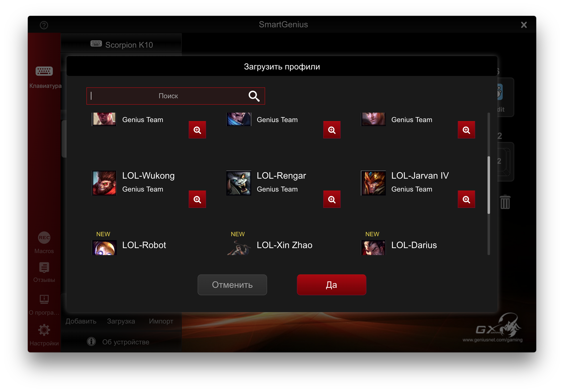Click the trash delete icon

pyautogui.click(x=505, y=202)
